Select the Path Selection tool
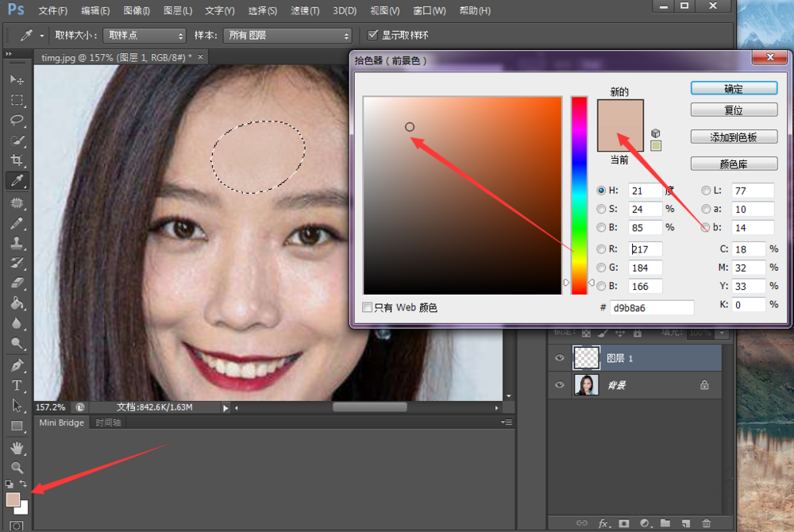 17,406
